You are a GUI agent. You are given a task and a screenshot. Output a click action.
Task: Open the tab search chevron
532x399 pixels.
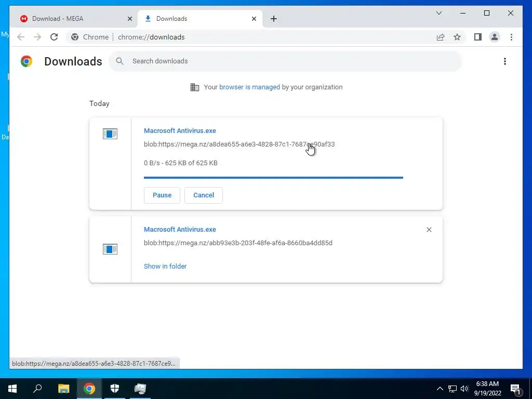point(438,13)
